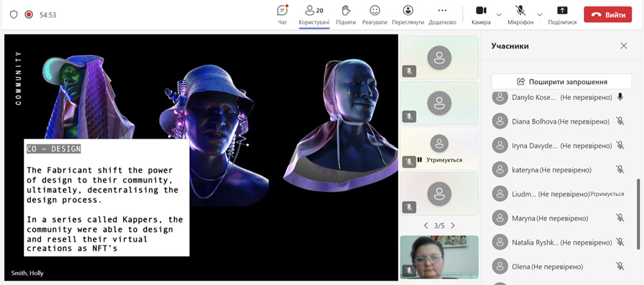
Task: Select participant Liudm... in list
Action: 558,193
